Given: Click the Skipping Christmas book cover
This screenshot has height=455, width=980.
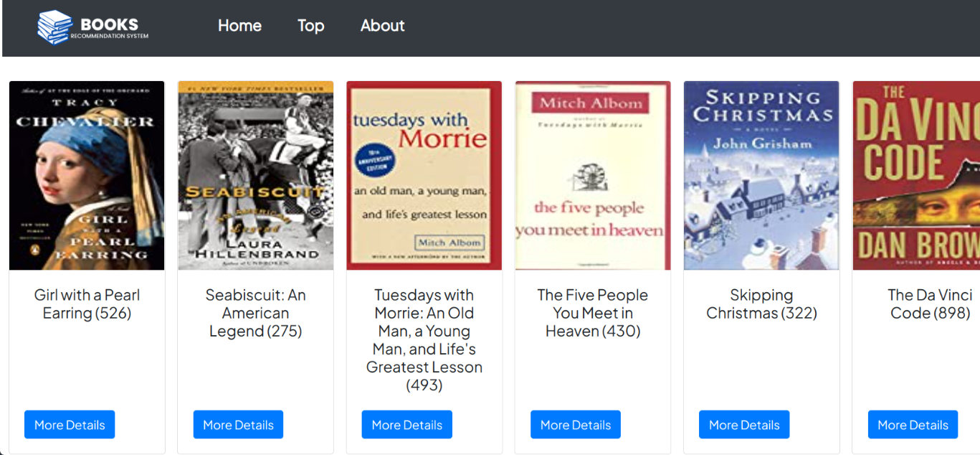Looking at the screenshot, I should (x=761, y=175).
